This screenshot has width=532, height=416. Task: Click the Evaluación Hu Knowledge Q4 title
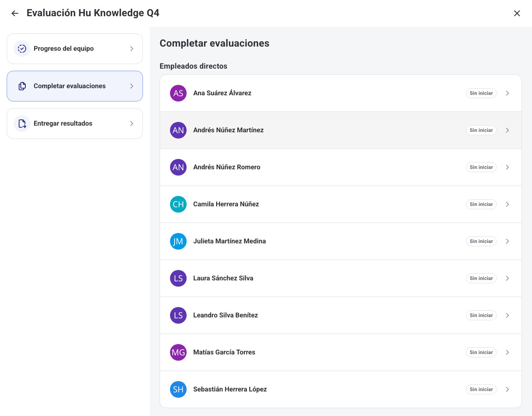point(93,13)
